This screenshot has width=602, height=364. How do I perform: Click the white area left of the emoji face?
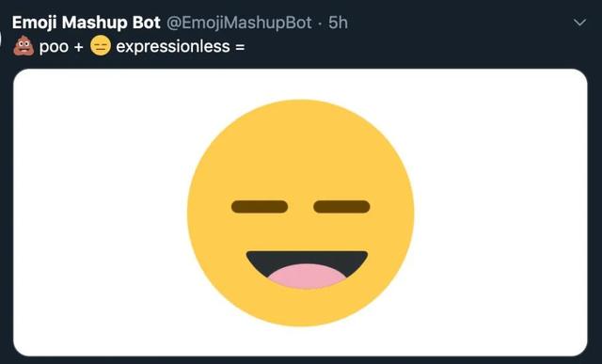(x=100, y=213)
